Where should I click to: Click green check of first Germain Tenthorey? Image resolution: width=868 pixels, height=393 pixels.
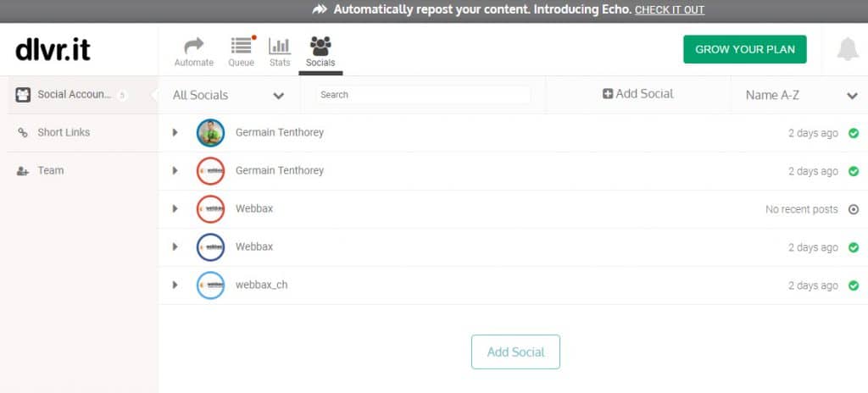854,133
